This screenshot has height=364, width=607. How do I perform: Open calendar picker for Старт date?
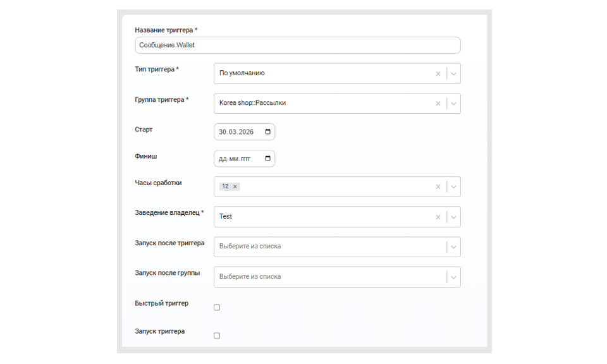pyautogui.click(x=267, y=132)
